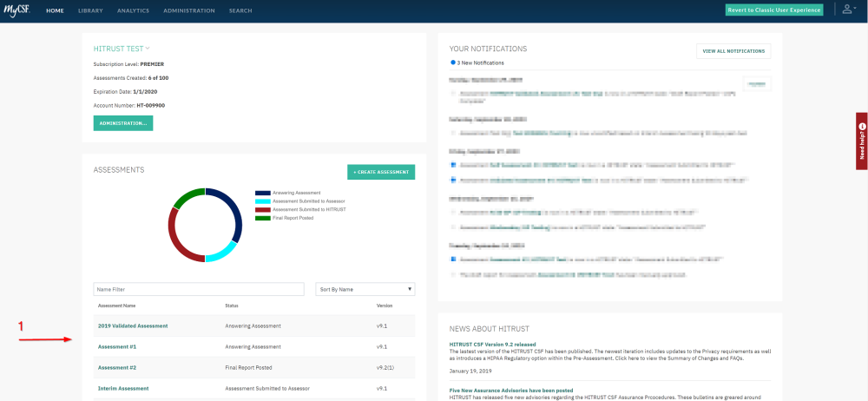Open the ANALYTICS menu
Image resolution: width=868 pixels, height=401 pixels.
[x=133, y=10]
